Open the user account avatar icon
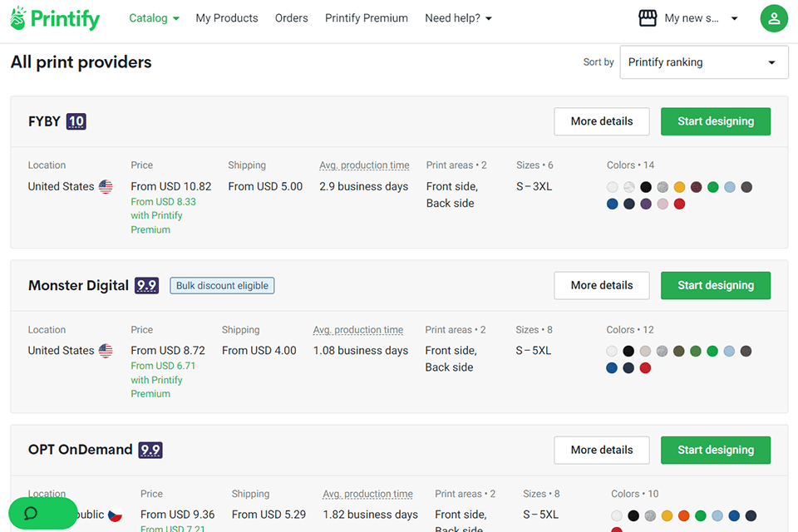798x532 pixels. coord(774,18)
